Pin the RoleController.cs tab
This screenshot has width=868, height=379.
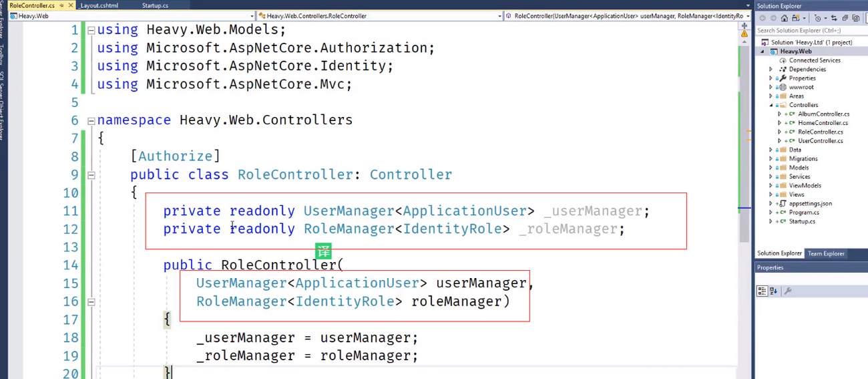pos(60,5)
